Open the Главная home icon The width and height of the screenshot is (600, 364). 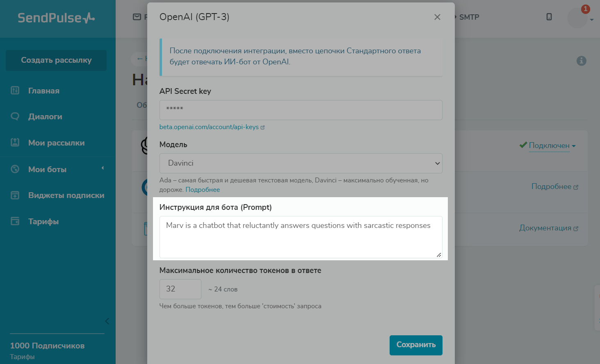15,91
